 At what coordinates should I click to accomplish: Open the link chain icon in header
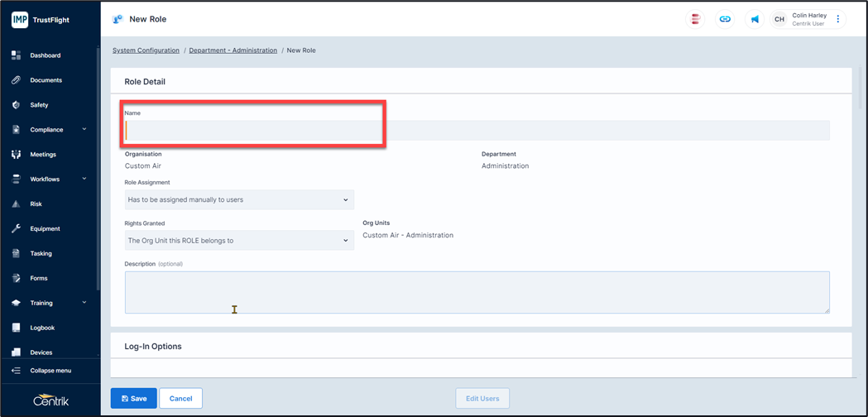point(725,19)
